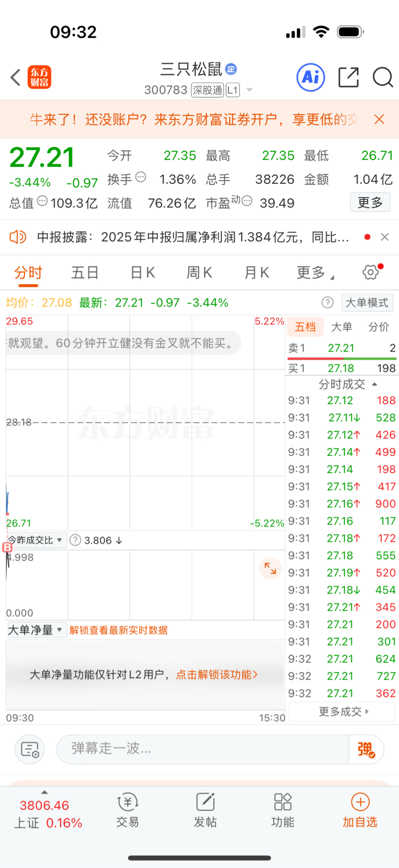Tap the 深股通 tag
Screen dimensions: 399x868
(207, 90)
